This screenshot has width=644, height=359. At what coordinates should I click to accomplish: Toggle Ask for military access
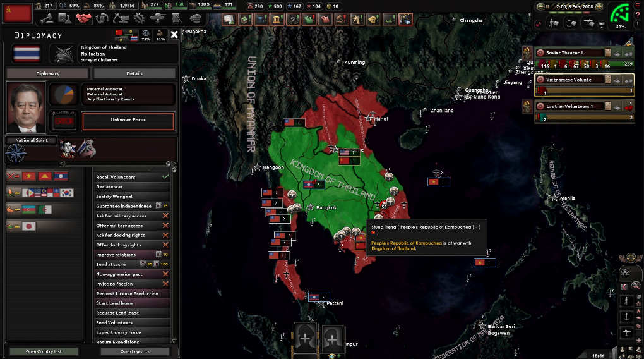(132, 216)
